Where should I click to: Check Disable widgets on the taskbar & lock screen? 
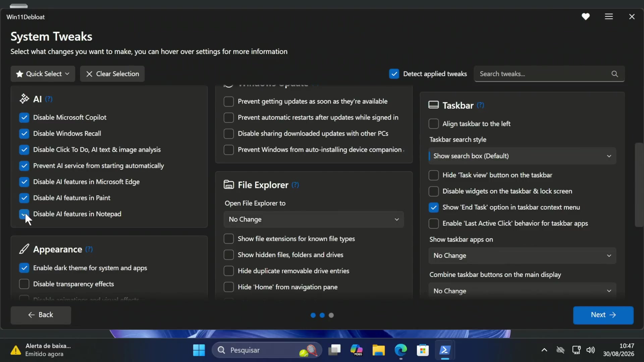[434, 191]
